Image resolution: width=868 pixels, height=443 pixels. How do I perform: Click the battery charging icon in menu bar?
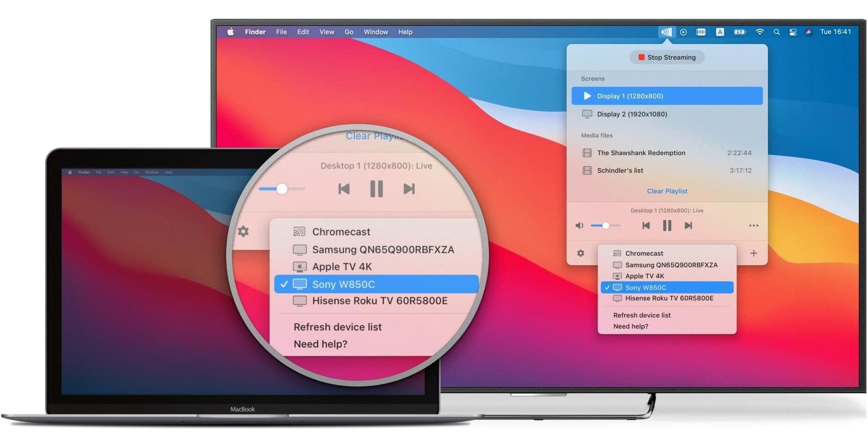[x=740, y=32]
